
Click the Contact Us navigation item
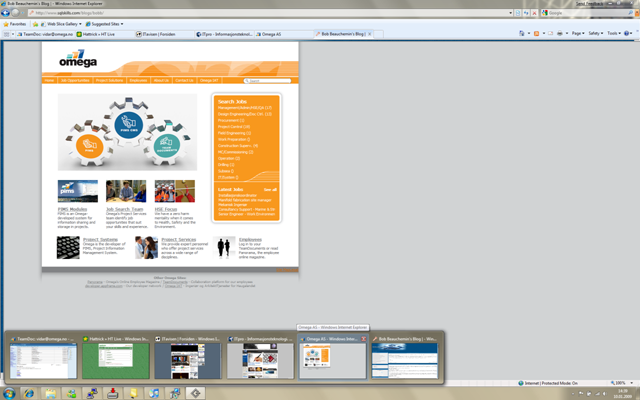[183, 80]
